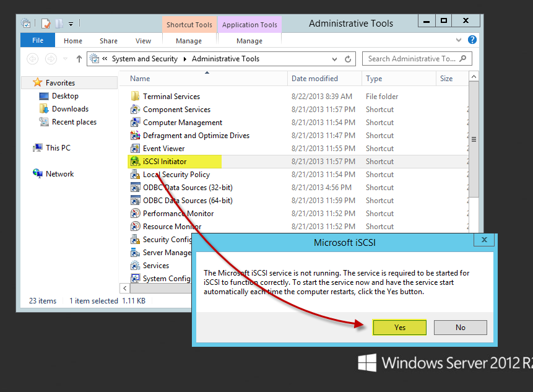This screenshot has width=533, height=392.
Task: Expand the ribbon with chevron
Action: pos(459,40)
